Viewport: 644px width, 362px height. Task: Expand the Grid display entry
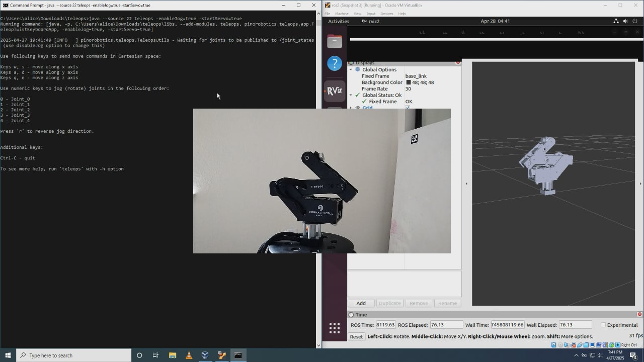pos(351,108)
